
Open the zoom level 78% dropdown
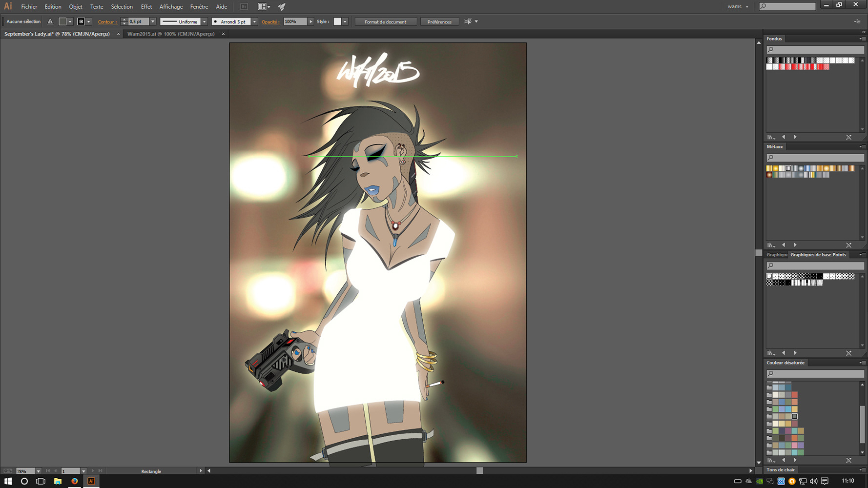pyautogui.click(x=38, y=471)
